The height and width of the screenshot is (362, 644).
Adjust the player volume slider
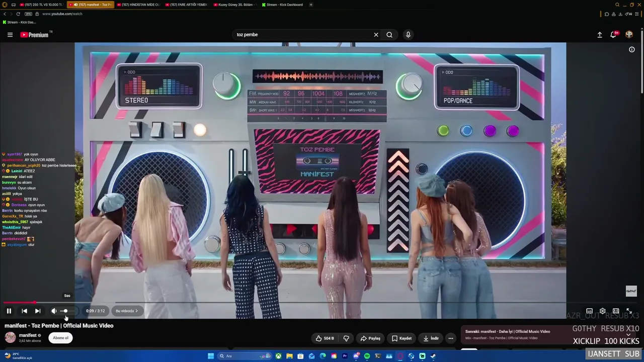click(x=67, y=311)
